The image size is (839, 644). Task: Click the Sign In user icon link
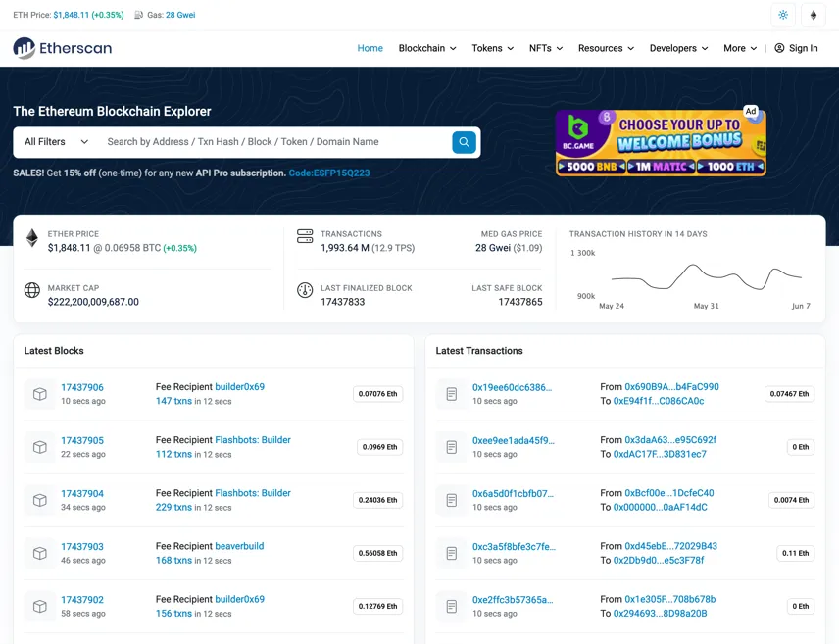point(796,48)
